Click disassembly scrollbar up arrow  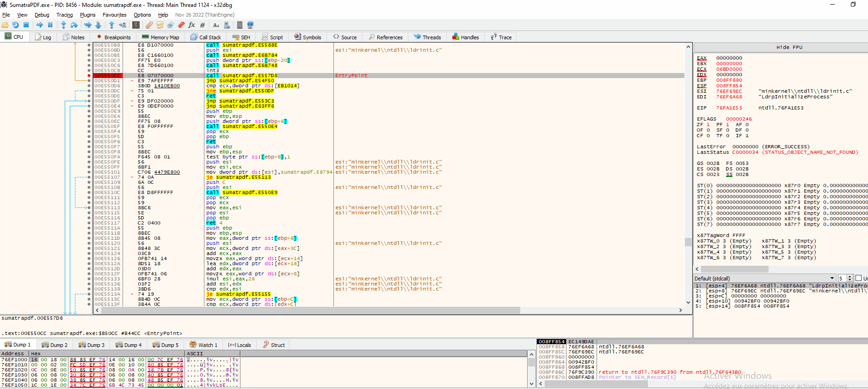688,47
